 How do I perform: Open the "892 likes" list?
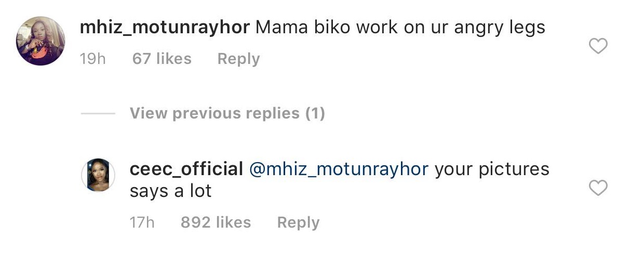pyautogui.click(x=216, y=222)
